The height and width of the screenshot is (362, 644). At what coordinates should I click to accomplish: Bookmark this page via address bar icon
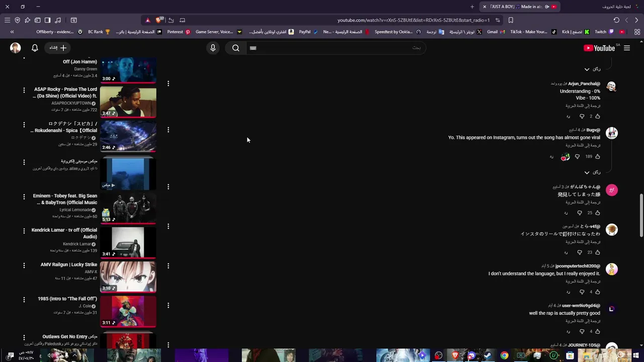[511, 20]
